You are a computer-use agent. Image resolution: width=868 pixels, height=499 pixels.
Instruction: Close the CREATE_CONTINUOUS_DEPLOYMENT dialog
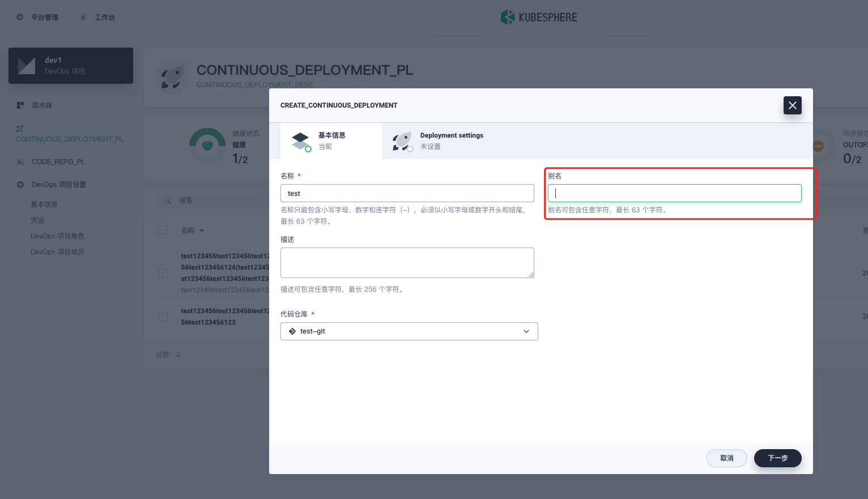pyautogui.click(x=792, y=105)
